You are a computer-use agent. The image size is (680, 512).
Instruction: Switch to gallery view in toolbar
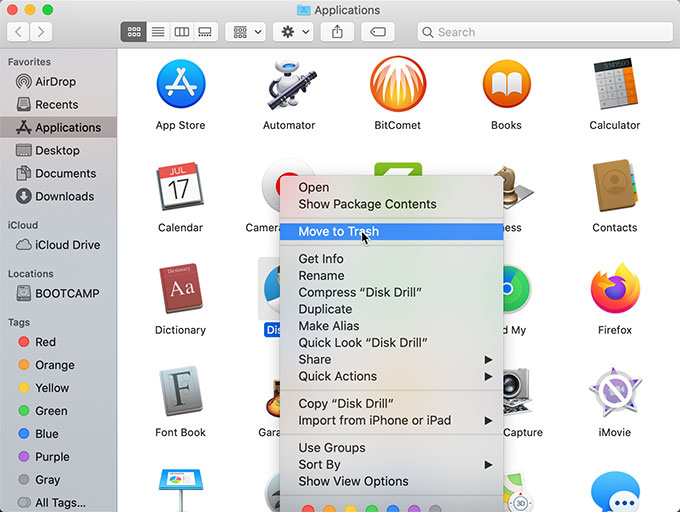[x=205, y=32]
